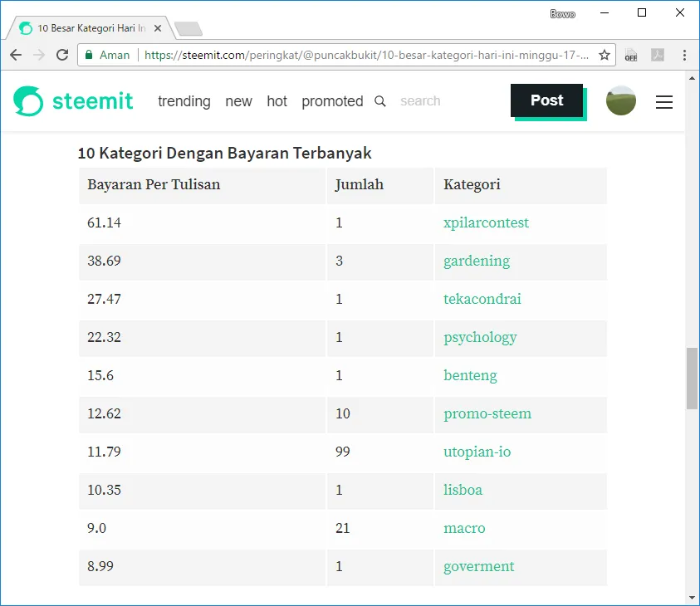Go back using the browser back arrow

click(x=16, y=55)
